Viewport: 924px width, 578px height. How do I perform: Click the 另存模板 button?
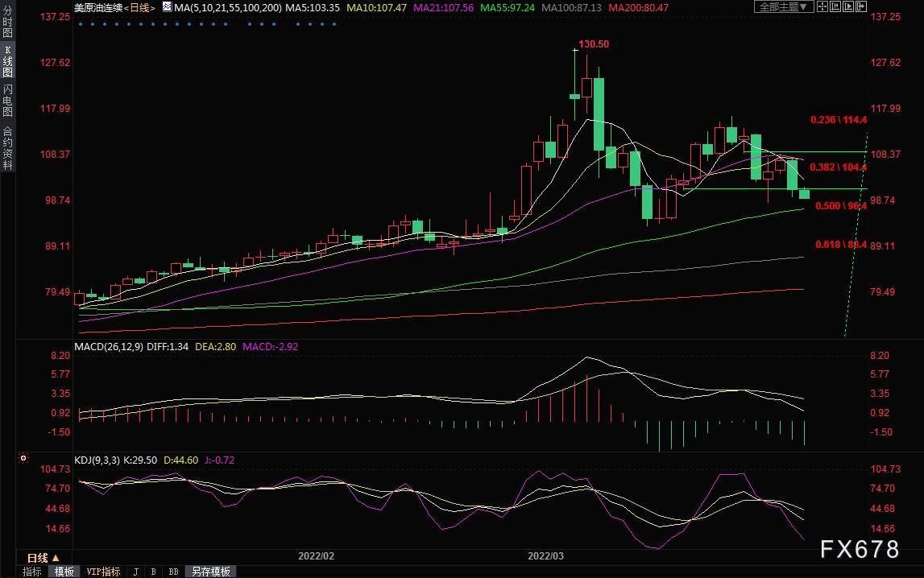(210, 572)
